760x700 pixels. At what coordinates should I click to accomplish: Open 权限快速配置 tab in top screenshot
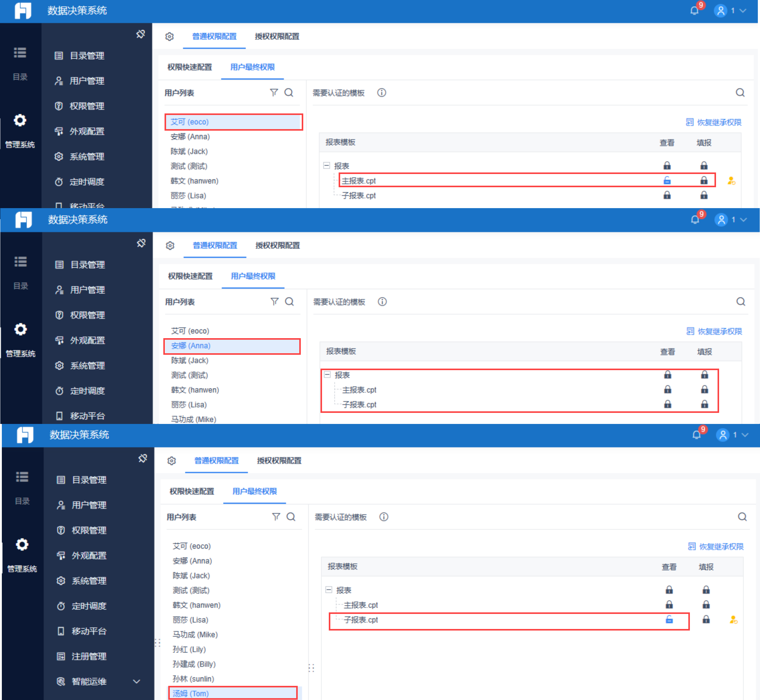pyautogui.click(x=190, y=67)
